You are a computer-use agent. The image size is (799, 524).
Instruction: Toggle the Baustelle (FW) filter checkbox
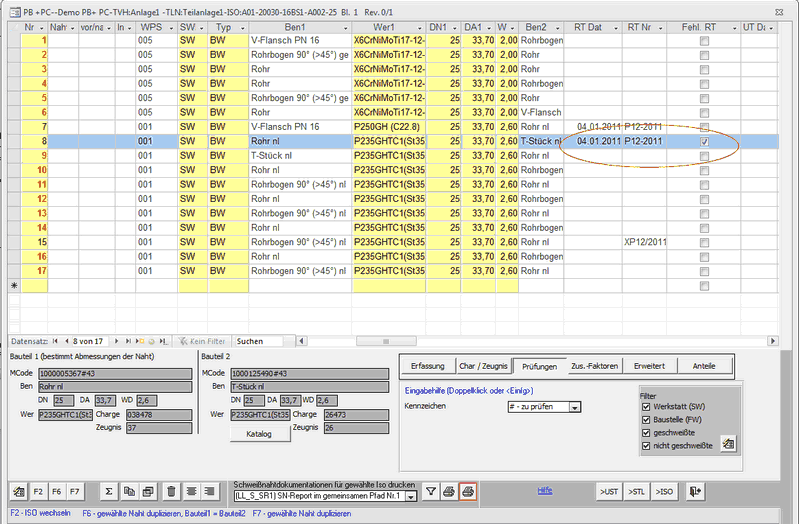[x=645, y=420]
